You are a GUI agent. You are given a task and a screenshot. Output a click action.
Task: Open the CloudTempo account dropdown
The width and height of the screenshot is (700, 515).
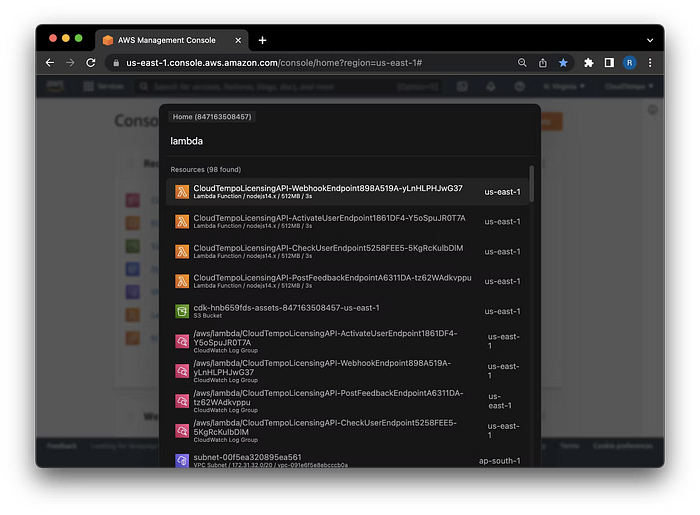tap(629, 87)
